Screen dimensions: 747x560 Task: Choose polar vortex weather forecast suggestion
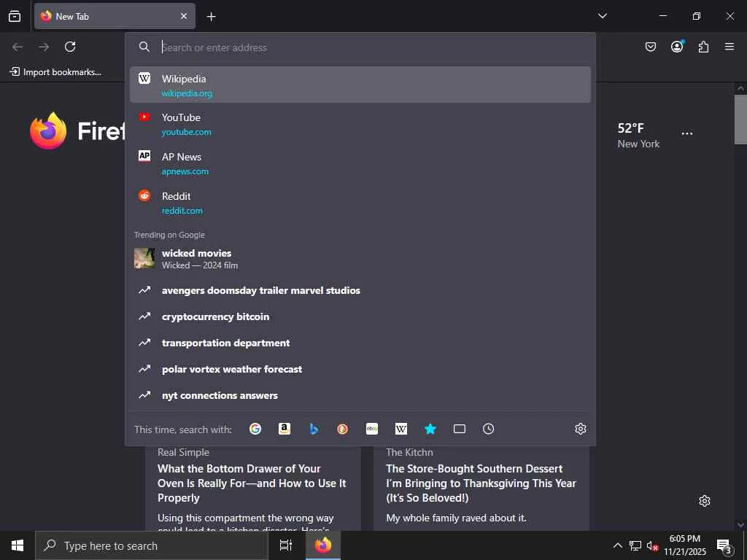(360, 368)
